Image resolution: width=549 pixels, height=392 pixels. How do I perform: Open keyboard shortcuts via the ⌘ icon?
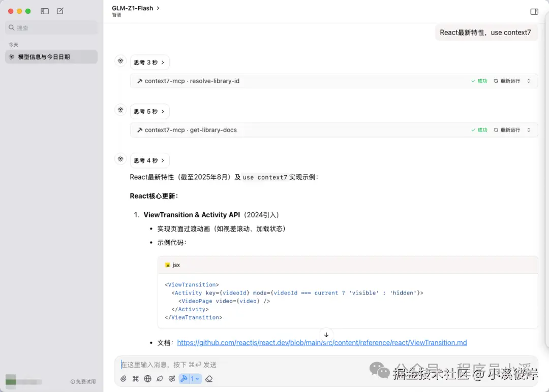tap(135, 378)
